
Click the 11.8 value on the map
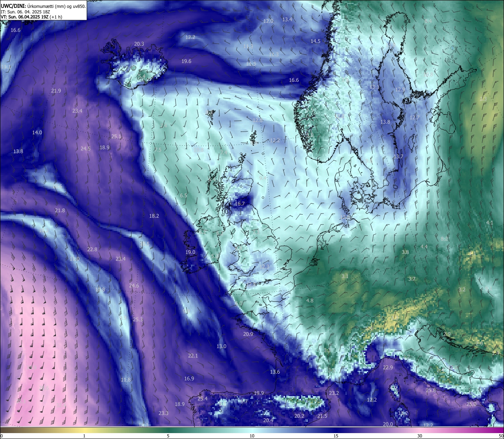click(x=126, y=380)
